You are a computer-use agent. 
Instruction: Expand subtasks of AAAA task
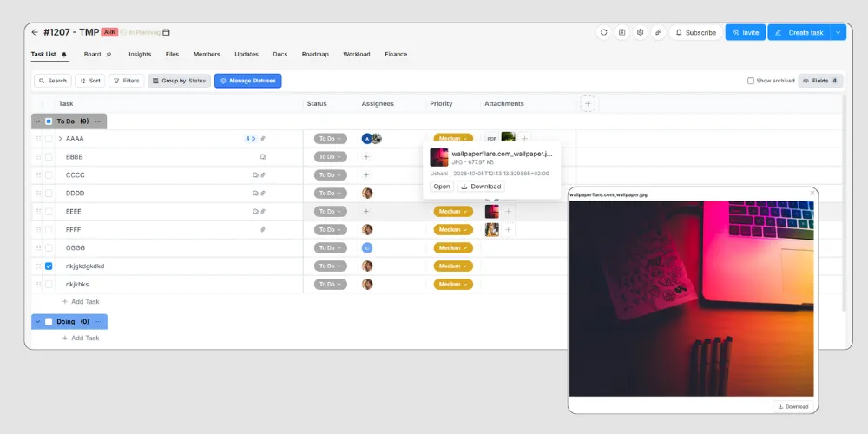[x=61, y=139]
